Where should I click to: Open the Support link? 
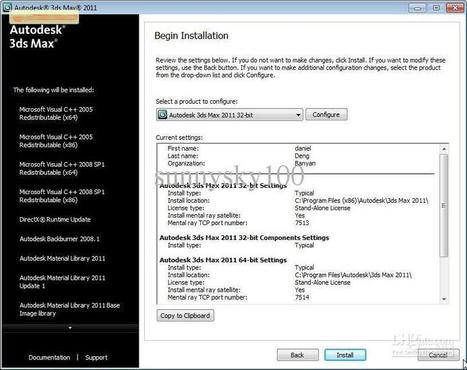[x=96, y=357]
